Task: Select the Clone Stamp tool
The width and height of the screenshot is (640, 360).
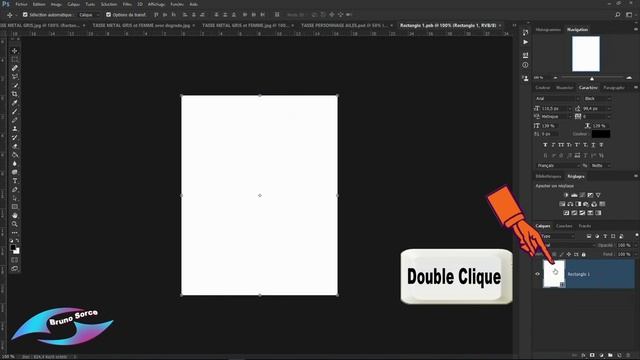Action: point(15,129)
